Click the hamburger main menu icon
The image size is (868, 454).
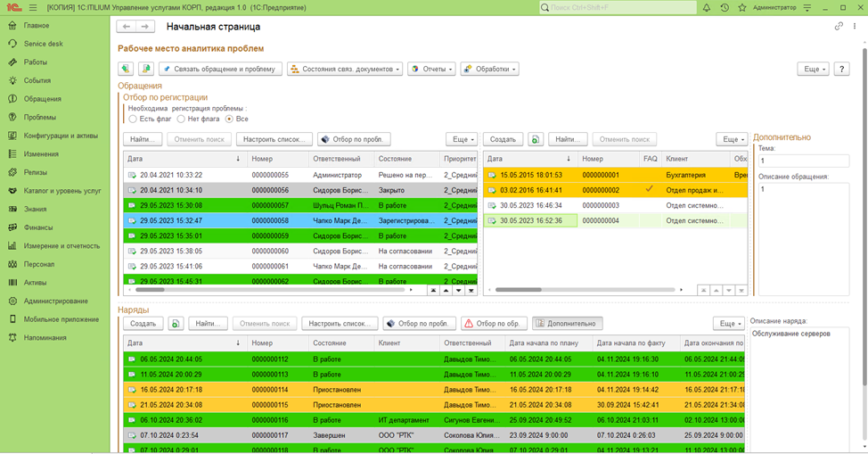[x=33, y=8]
